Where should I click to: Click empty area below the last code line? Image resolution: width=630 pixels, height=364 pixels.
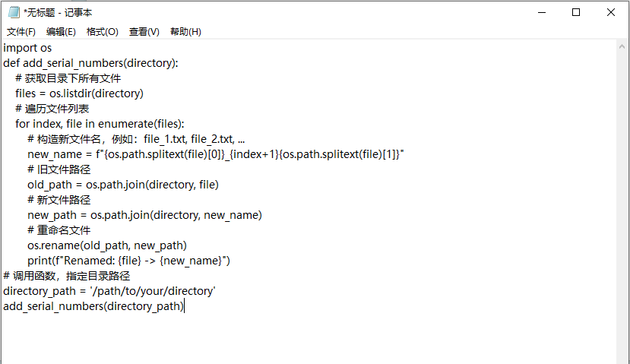309,339
